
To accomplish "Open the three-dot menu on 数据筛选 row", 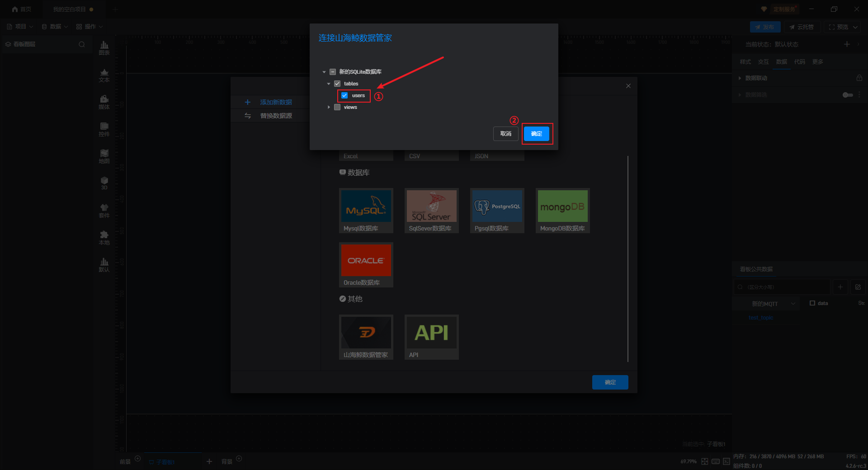I will (859, 95).
